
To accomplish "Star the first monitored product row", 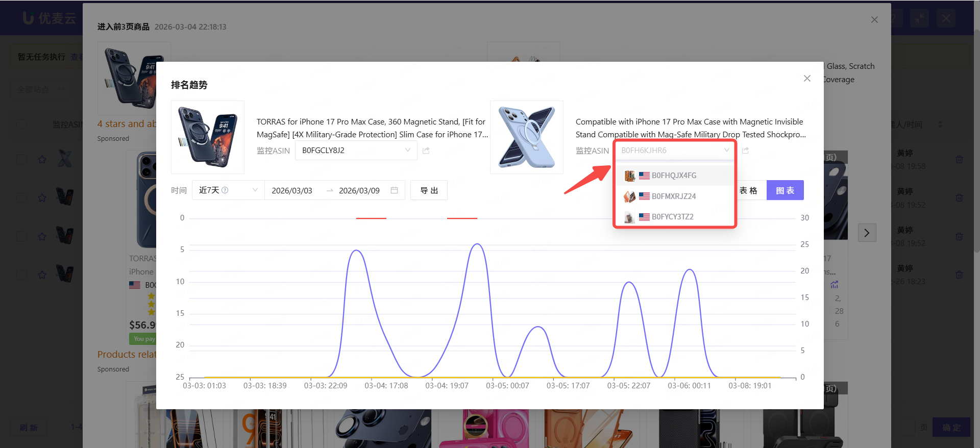I will pos(42,160).
